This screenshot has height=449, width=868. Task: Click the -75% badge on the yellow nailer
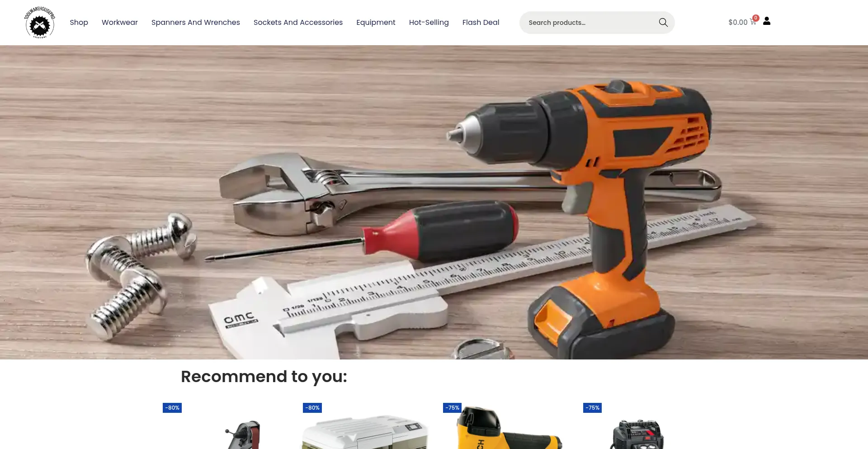[452, 408]
